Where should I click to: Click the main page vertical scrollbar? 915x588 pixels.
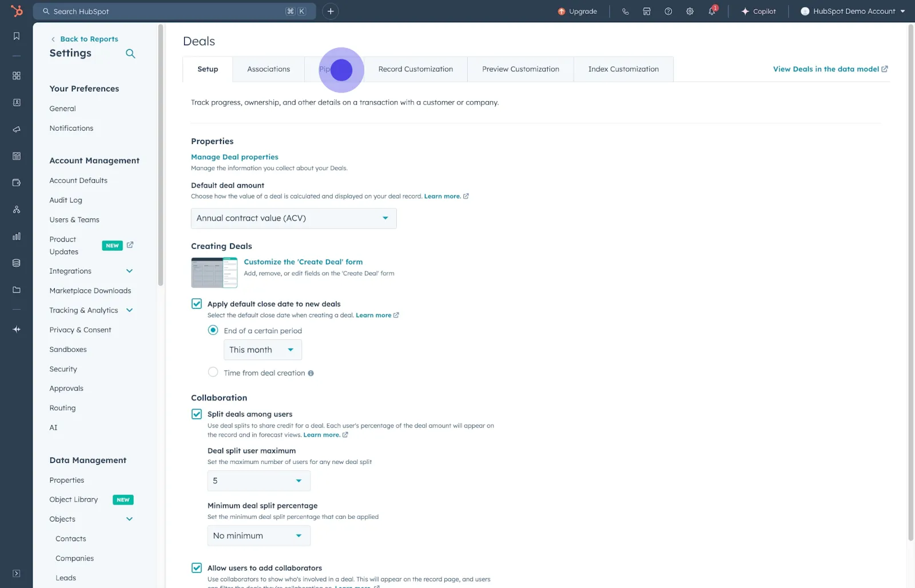tap(911, 283)
